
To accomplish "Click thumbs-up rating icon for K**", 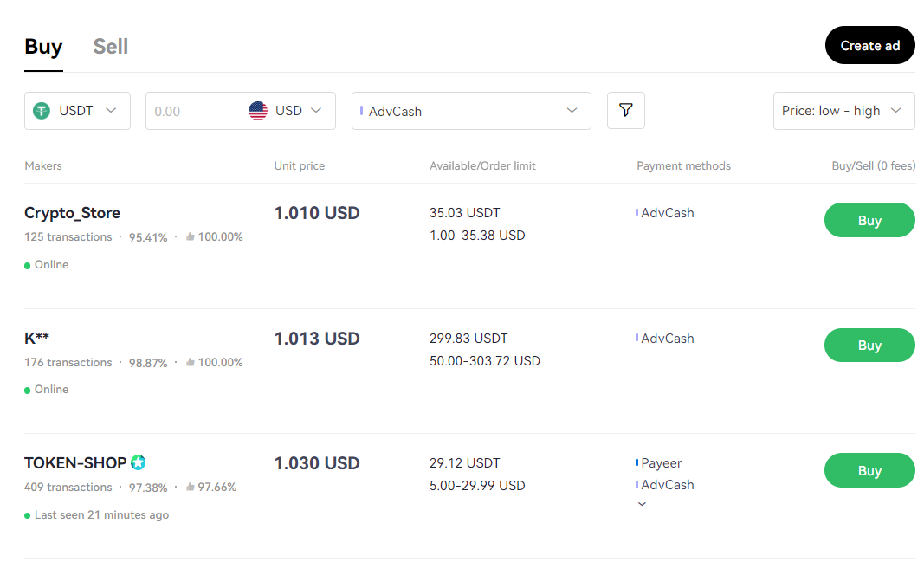I will click(x=191, y=362).
